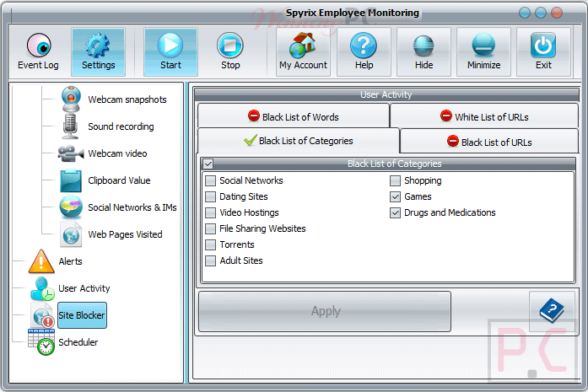Viewport: 588px width, 392px height.
Task: Click the Apply button
Action: pyautogui.click(x=325, y=311)
